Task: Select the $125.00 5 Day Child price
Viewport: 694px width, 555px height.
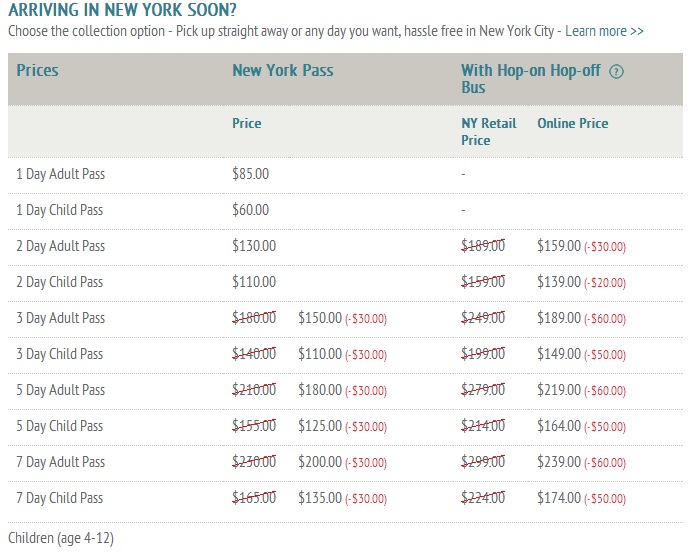Action: pyautogui.click(x=320, y=426)
